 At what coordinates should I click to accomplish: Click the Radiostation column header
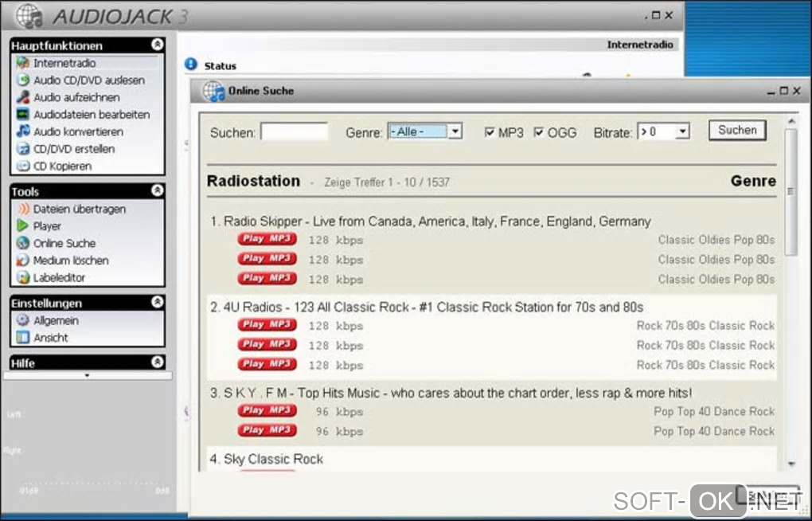(x=253, y=181)
